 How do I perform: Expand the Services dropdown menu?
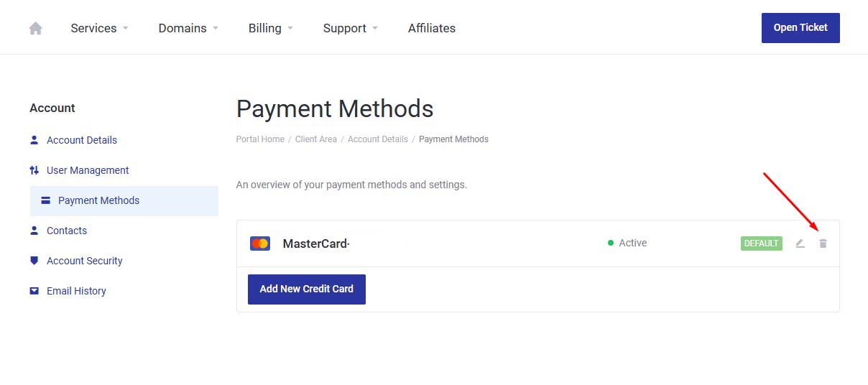coord(99,28)
